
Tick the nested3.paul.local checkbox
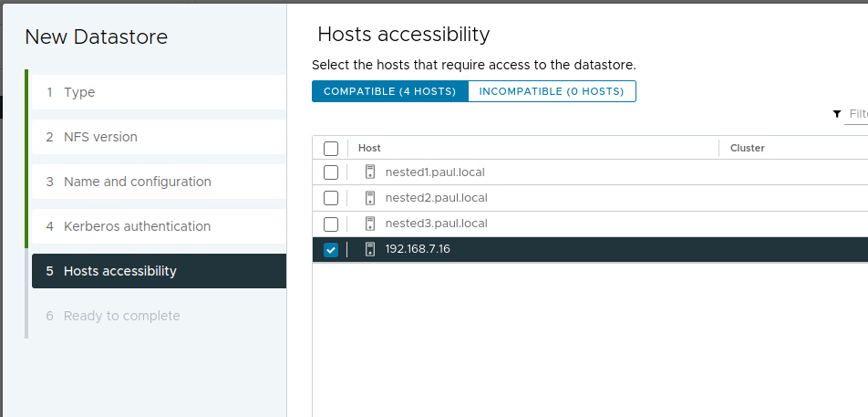point(331,224)
